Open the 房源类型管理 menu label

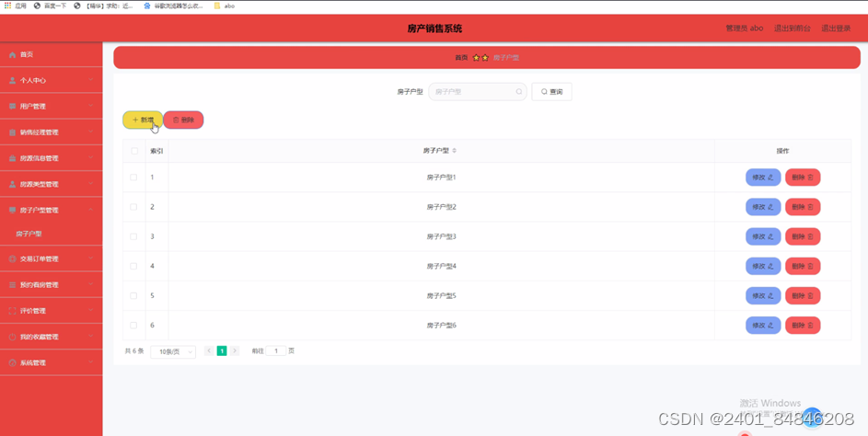(x=39, y=184)
